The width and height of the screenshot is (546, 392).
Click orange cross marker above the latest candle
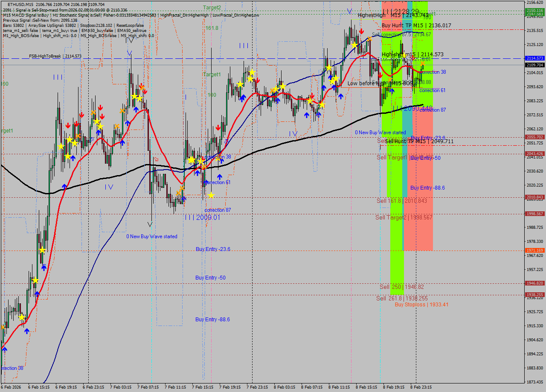422,63
